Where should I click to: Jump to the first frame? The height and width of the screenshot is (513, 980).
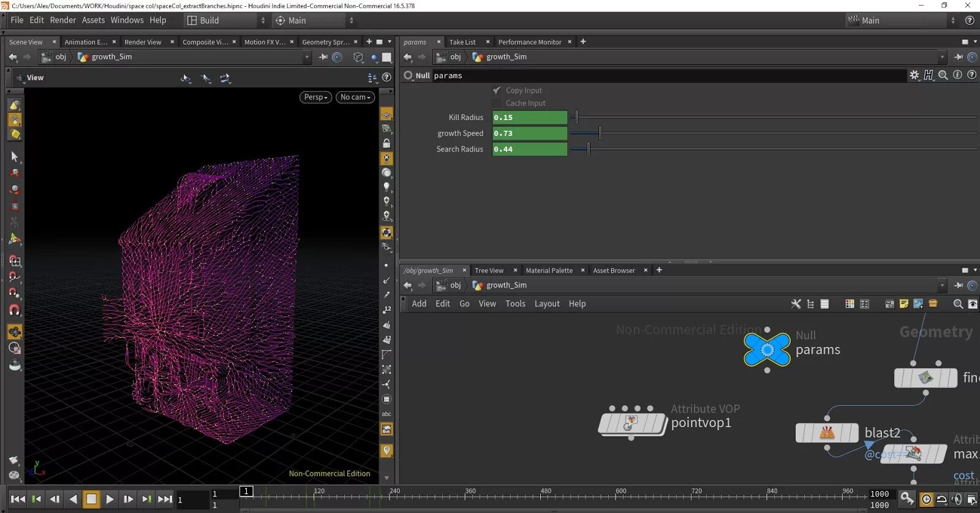pyautogui.click(x=18, y=499)
